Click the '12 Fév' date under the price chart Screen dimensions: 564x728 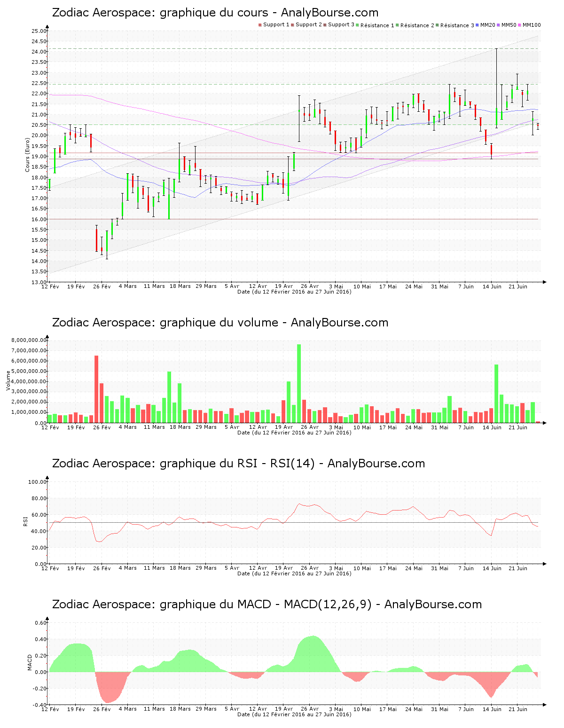(x=50, y=286)
